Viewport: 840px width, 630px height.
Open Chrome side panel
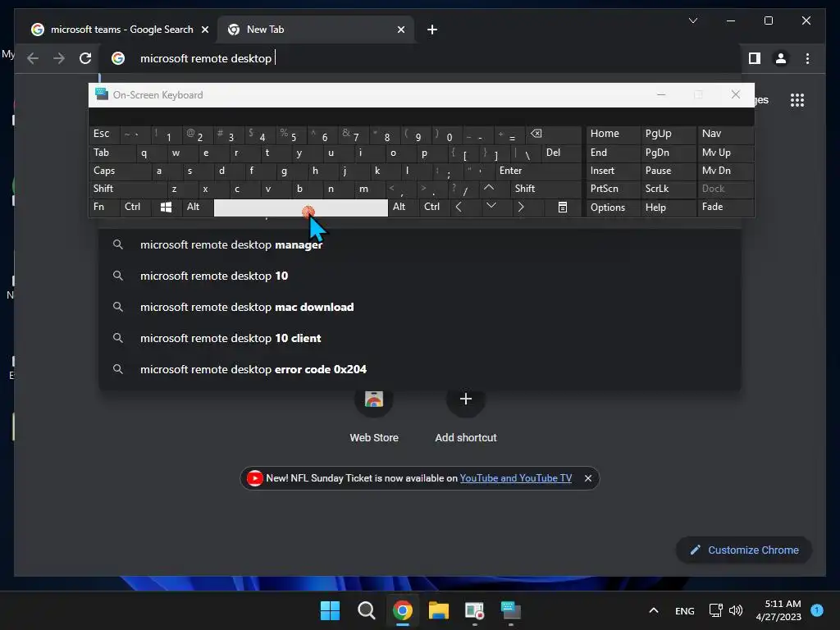pyautogui.click(x=755, y=58)
